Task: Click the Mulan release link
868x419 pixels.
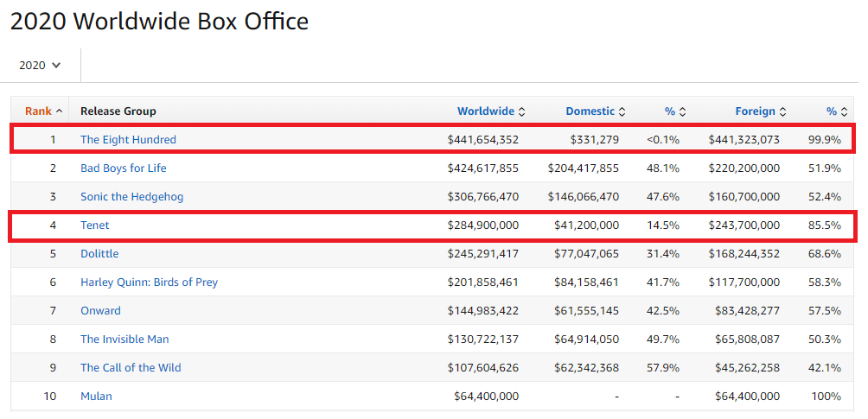Action: [96, 397]
